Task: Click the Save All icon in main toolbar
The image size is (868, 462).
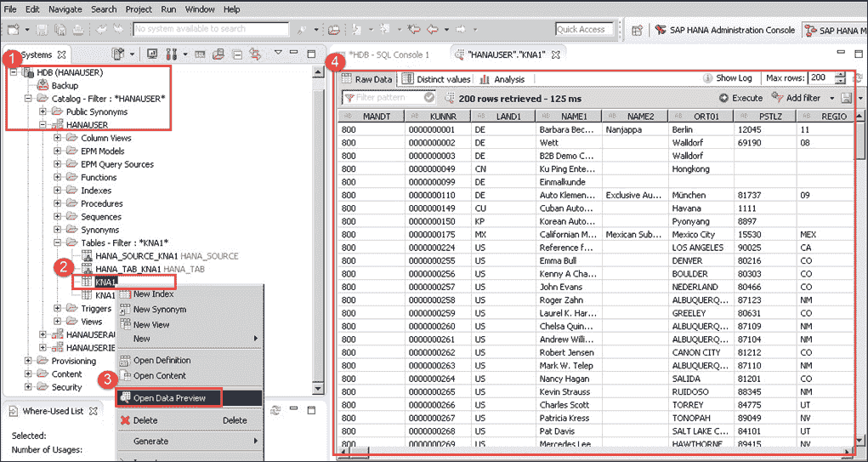Action: click(x=61, y=30)
